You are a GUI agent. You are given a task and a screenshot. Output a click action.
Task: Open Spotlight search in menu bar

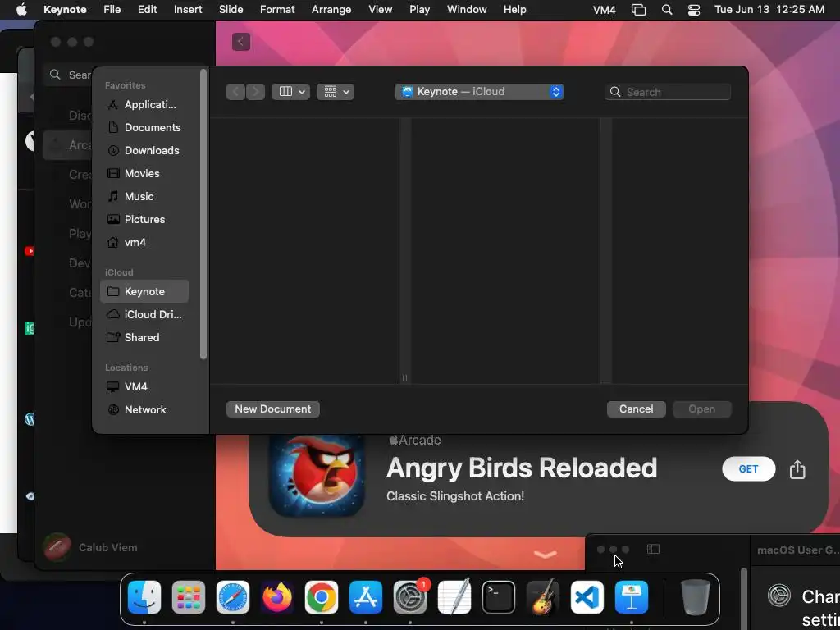point(667,10)
